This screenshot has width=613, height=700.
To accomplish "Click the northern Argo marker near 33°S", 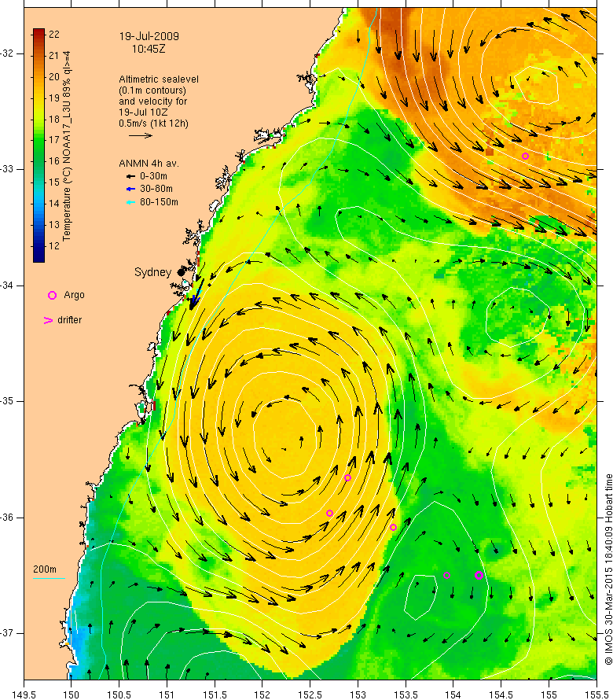I will [525, 156].
